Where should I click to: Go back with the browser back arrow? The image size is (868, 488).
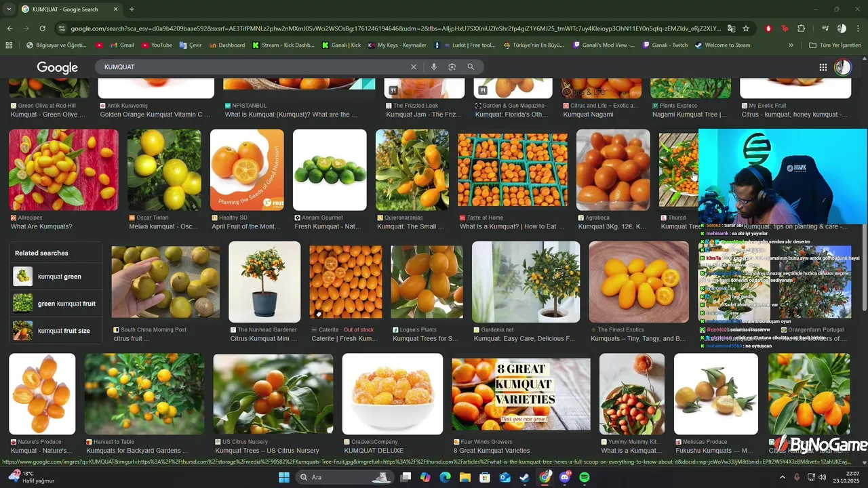click(x=9, y=28)
